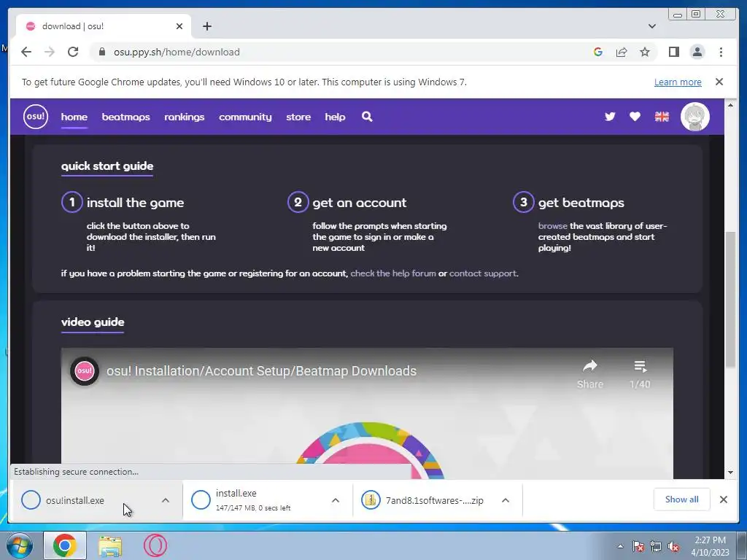This screenshot has width=747, height=560.
Task: Click scrollbar down arrow
Action: pyautogui.click(x=730, y=472)
